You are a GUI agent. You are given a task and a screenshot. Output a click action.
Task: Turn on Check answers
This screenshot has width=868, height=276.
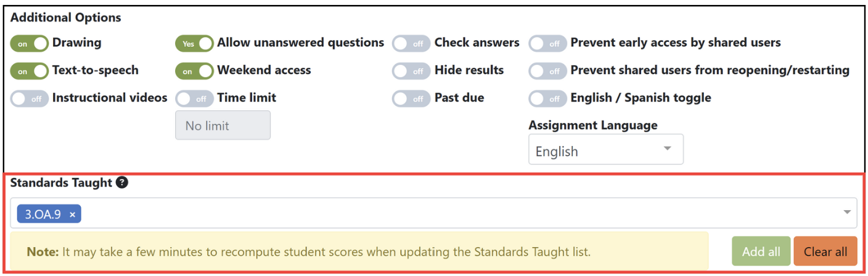[411, 44]
